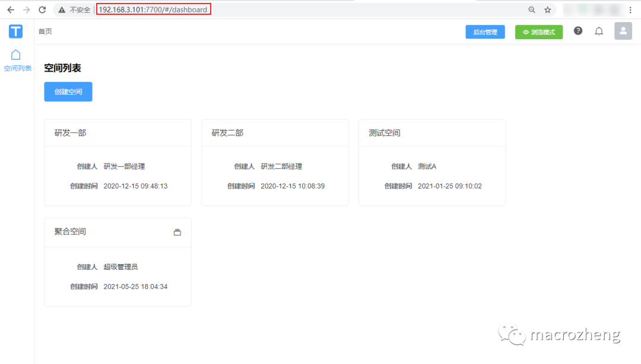Click the browser back arrow

pos(11,10)
